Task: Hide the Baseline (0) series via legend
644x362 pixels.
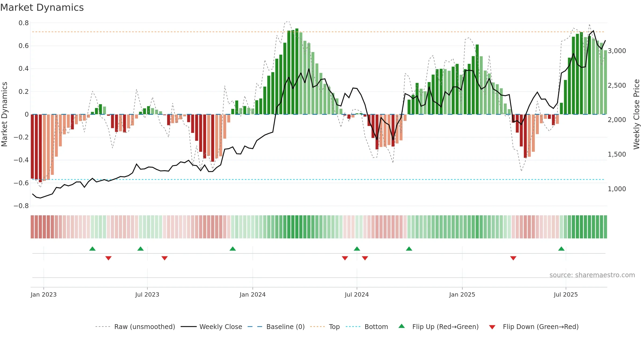Action: [x=276, y=327]
